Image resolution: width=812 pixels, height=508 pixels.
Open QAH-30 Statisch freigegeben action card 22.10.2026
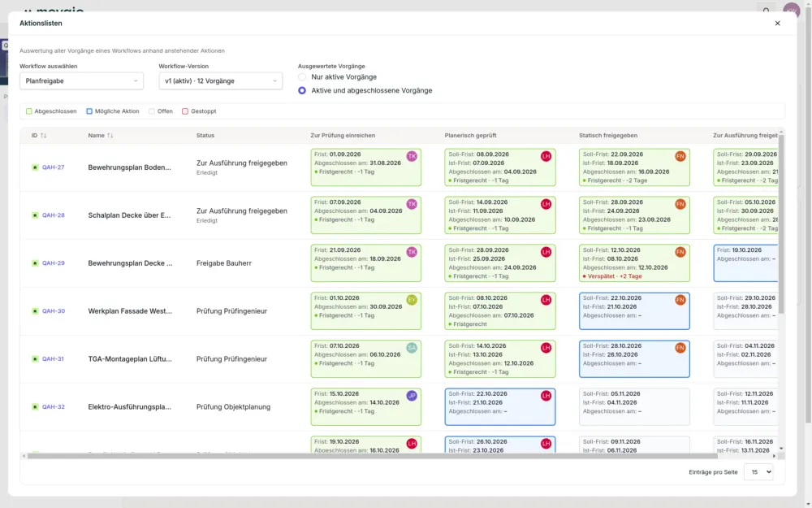[x=634, y=311]
